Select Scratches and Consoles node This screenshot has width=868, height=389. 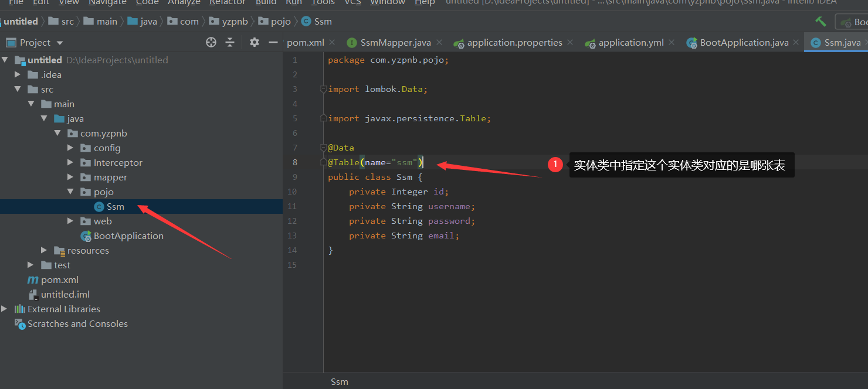77,323
